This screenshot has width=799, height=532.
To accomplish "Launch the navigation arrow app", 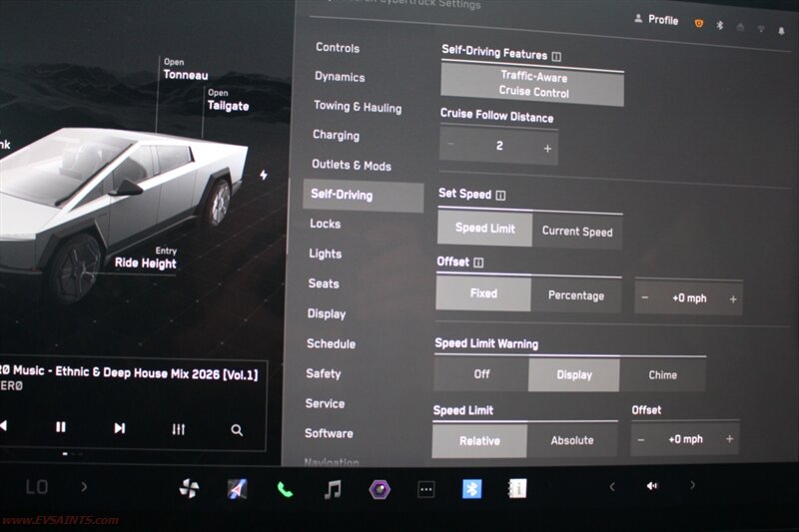I will click(237, 488).
